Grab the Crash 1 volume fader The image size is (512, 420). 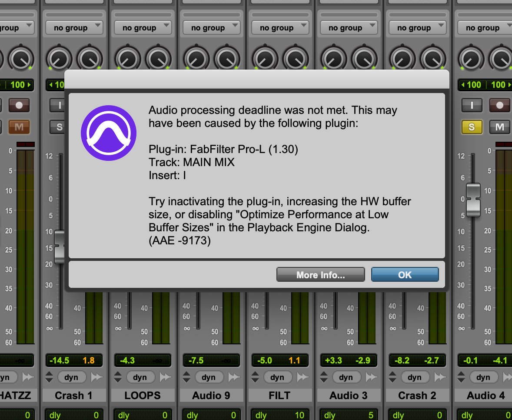(60, 247)
